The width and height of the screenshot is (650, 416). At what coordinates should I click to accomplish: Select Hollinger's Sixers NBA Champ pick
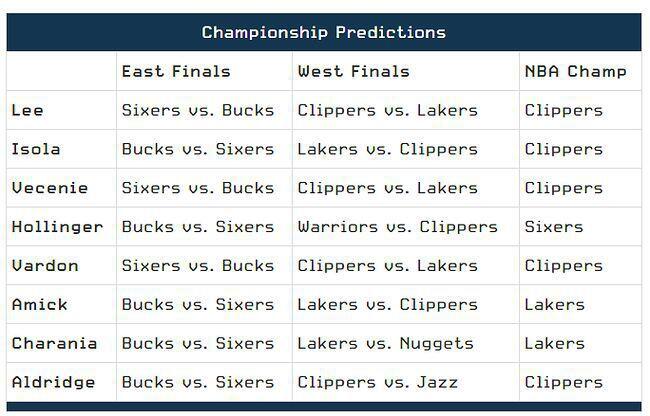[553, 227]
